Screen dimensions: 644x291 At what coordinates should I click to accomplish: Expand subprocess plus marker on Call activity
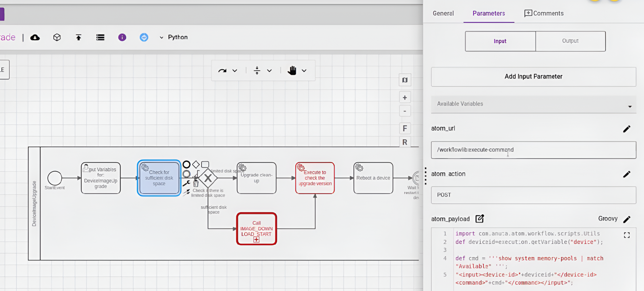pos(257,240)
